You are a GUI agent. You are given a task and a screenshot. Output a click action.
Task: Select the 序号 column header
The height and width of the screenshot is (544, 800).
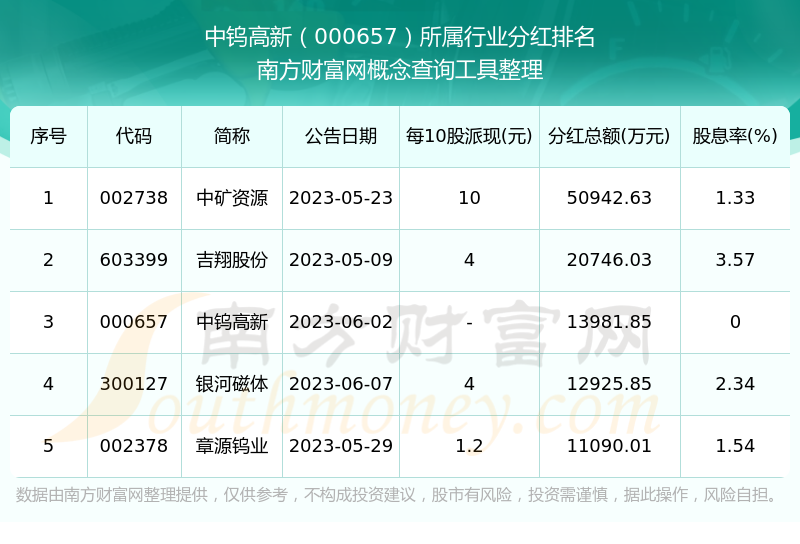[48, 136]
